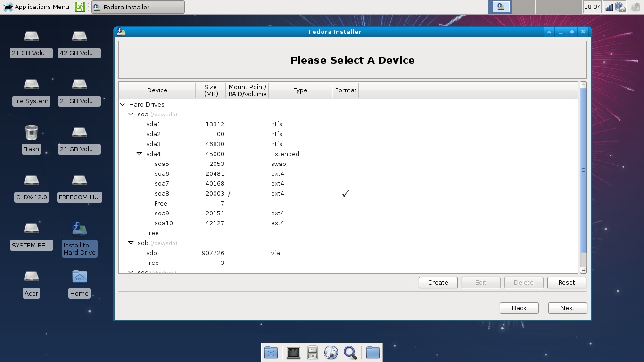The height and width of the screenshot is (362, 644).
Task: Open the Applications Menu
Action: click(36, 7)
